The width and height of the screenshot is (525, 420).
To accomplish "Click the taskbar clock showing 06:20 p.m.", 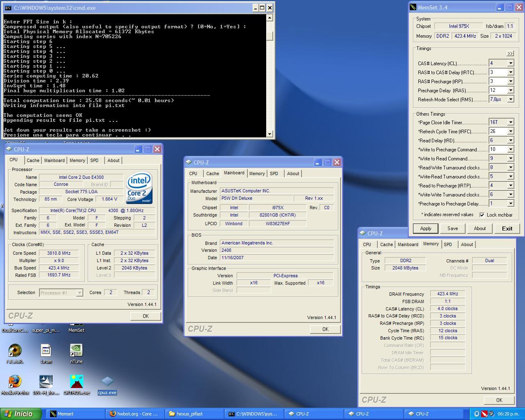I will (508, 414).
